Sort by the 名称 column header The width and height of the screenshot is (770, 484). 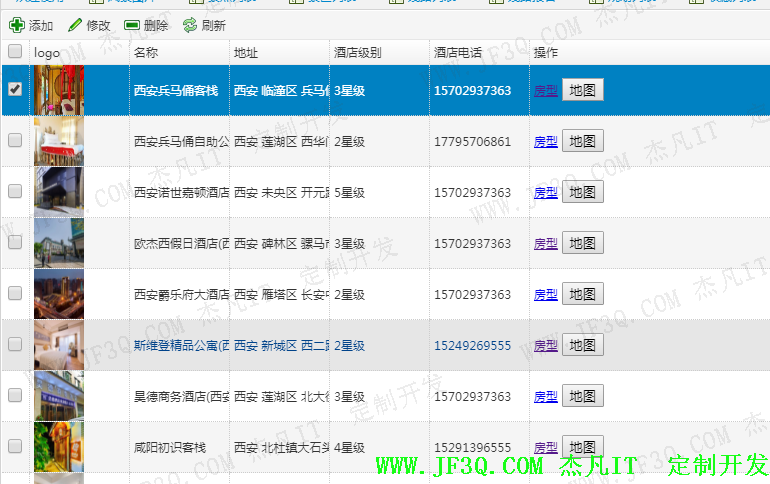coord(146,52)
